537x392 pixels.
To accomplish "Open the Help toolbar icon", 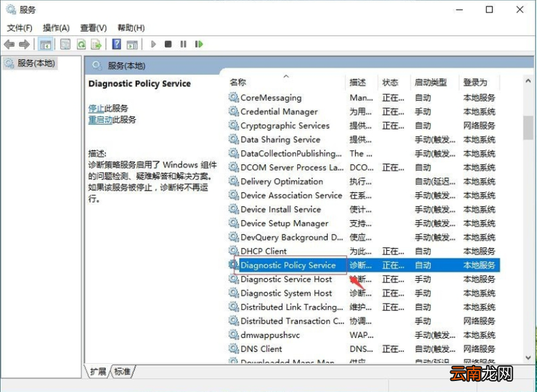I will pos(117,44).
